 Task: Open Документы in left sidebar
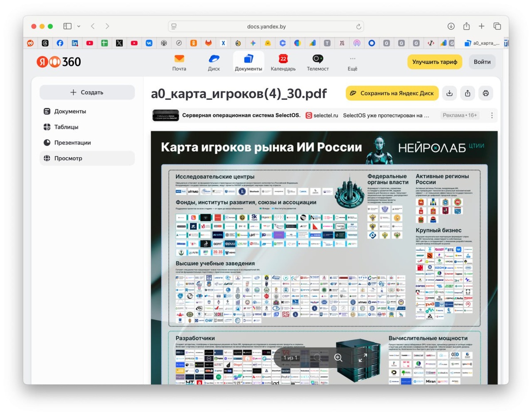[x=87, y=111]
